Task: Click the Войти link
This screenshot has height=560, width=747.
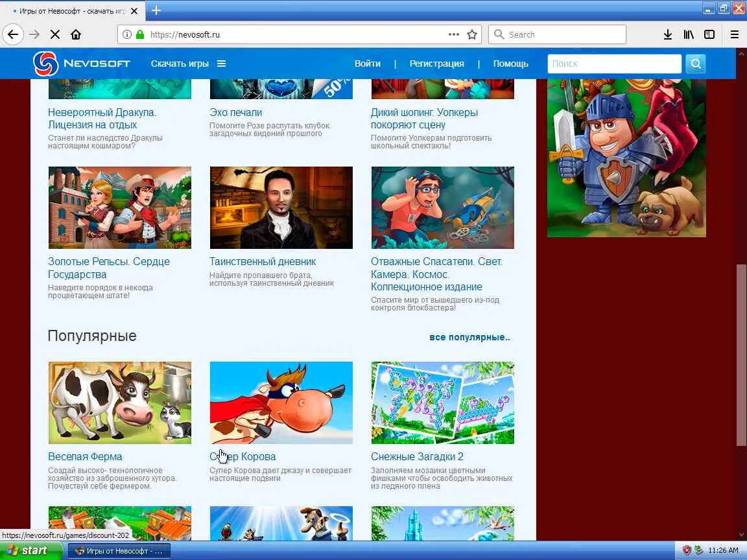Action: (367, 64)
